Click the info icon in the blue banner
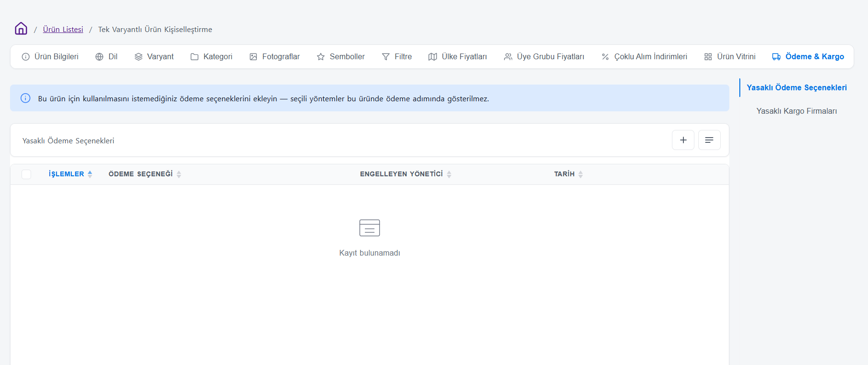Image resolution: width=868 pixels, height=365 pixels. click(25, 98)
